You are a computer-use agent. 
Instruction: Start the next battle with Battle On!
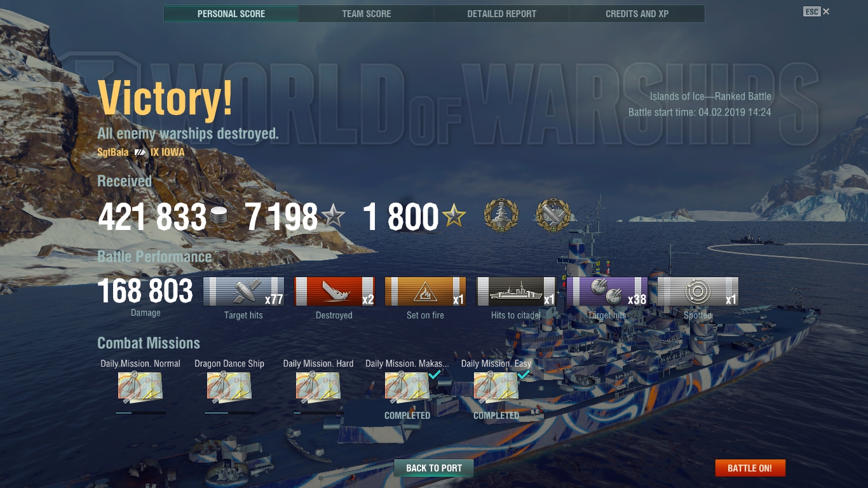(x=750, y=468)
